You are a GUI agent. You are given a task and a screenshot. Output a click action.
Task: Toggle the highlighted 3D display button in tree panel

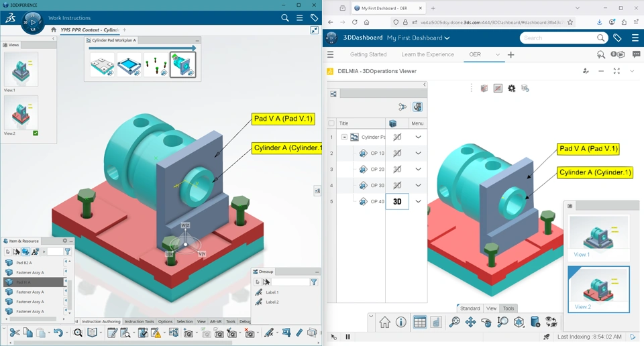coord(417,107)
